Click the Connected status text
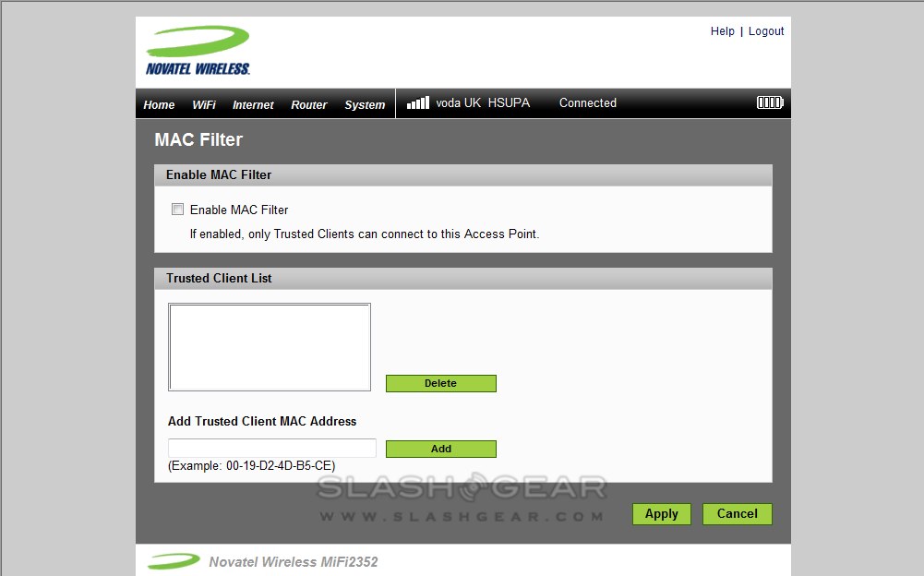 (587, 103)
